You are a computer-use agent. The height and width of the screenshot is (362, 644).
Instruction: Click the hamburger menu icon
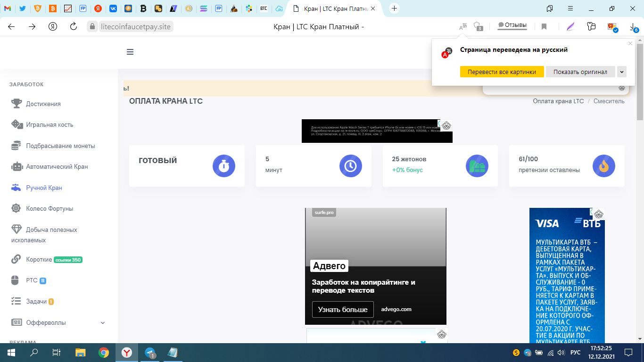130,52
